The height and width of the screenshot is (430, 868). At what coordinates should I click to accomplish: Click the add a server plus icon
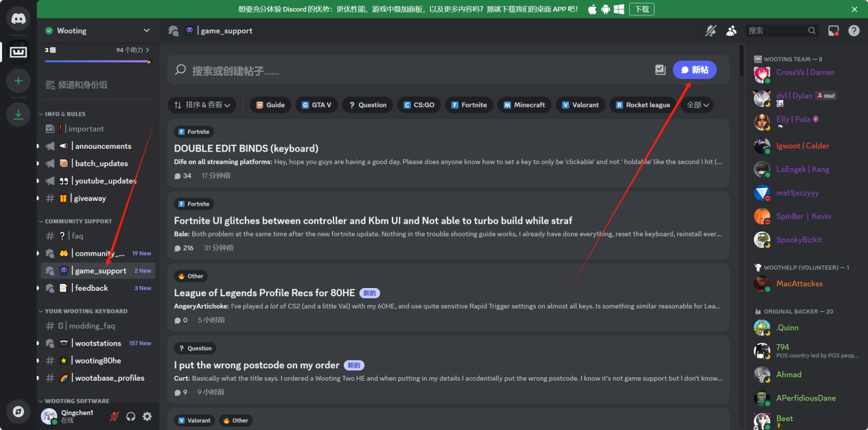tap(18, 81)
